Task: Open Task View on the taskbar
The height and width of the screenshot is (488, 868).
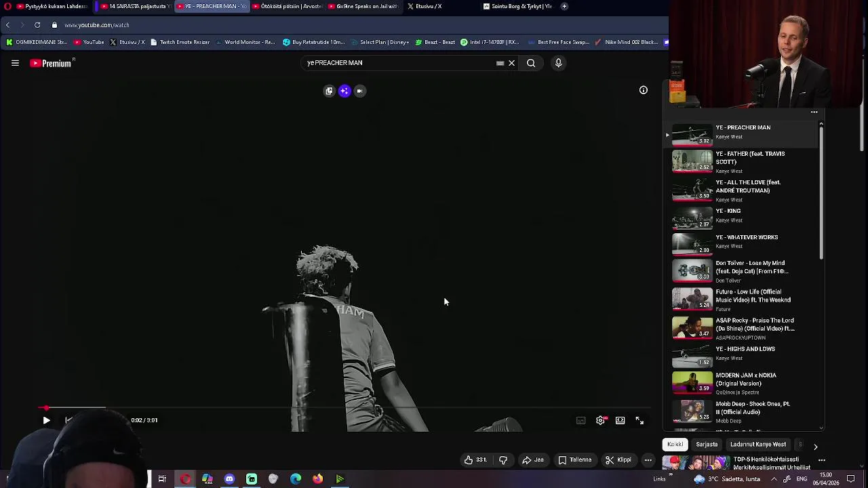Action: tap(162, 479)
